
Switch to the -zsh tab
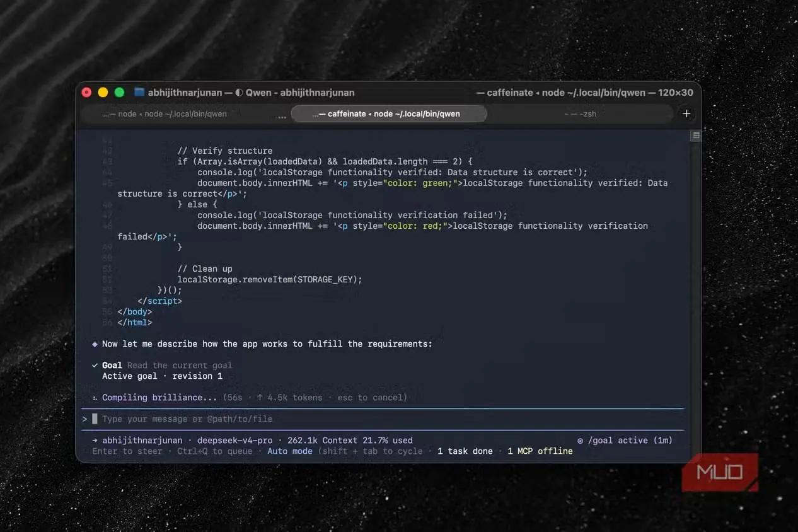pyautogui.click(x=580, y=114)
